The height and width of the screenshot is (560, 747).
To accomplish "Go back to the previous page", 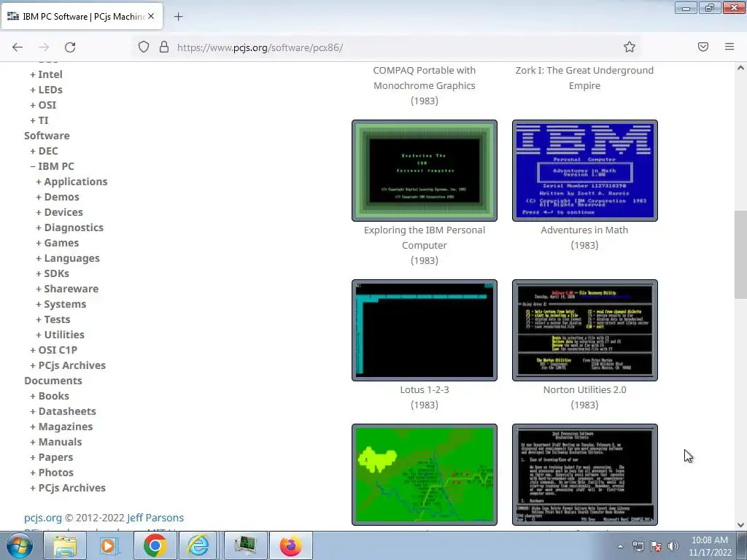I will coord(18,47).
